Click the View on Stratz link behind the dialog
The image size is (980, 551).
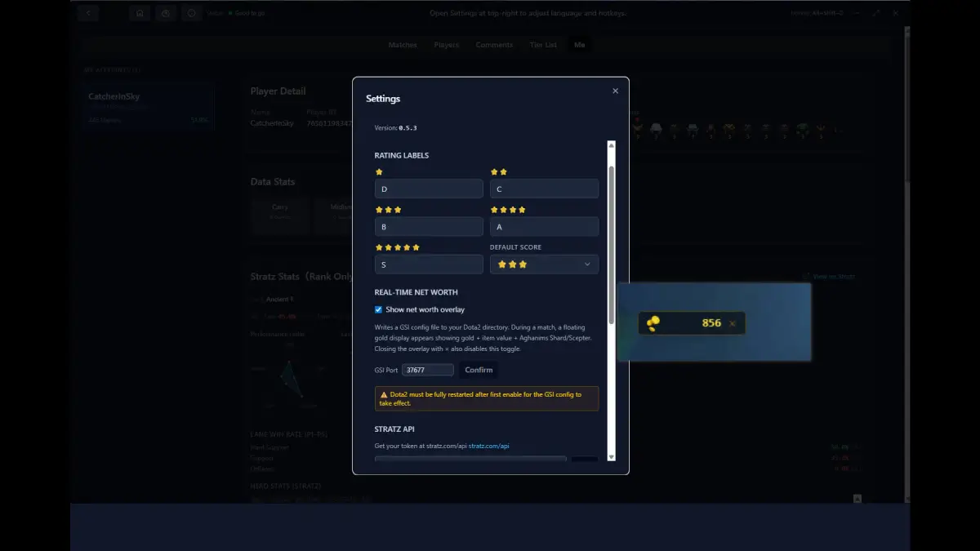click(830, 277)
